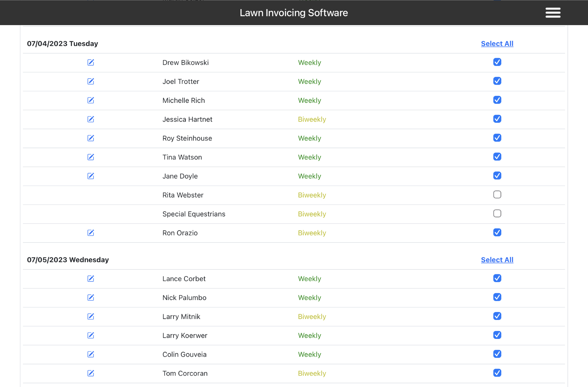Deselect Nick Palumbo's checkbox
Viewport: 588px width, 387px height.
[x=497, y=297]
